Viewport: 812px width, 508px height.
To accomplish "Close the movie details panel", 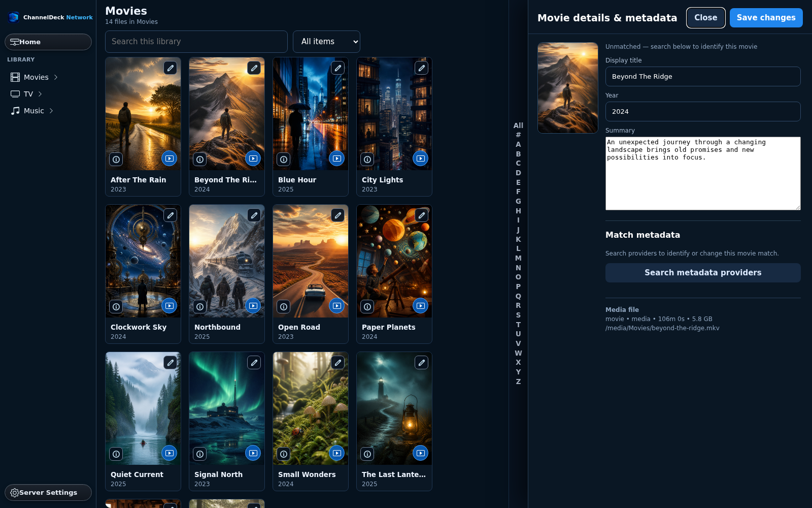I will tap(706, 18).
